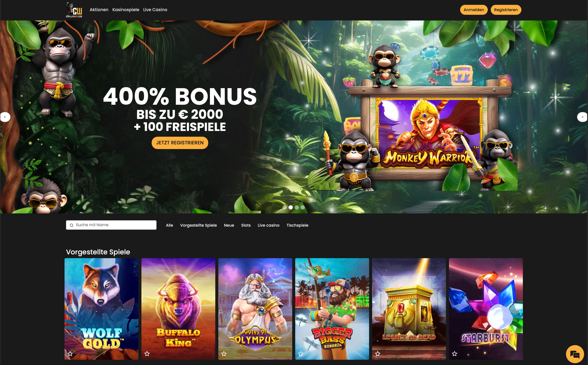Open the live chat support icon
The width and height of the screenshot is (588, 365).
tap(575, 354)
